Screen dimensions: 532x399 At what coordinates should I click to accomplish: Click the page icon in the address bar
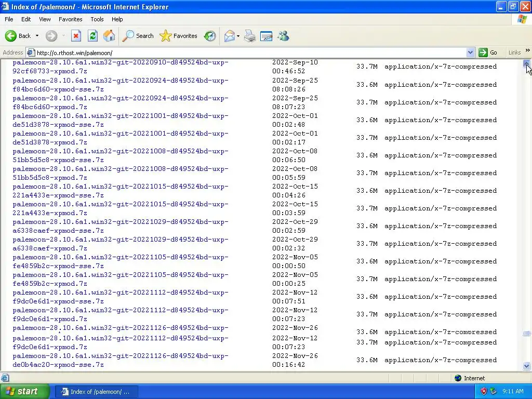(31, 52)
